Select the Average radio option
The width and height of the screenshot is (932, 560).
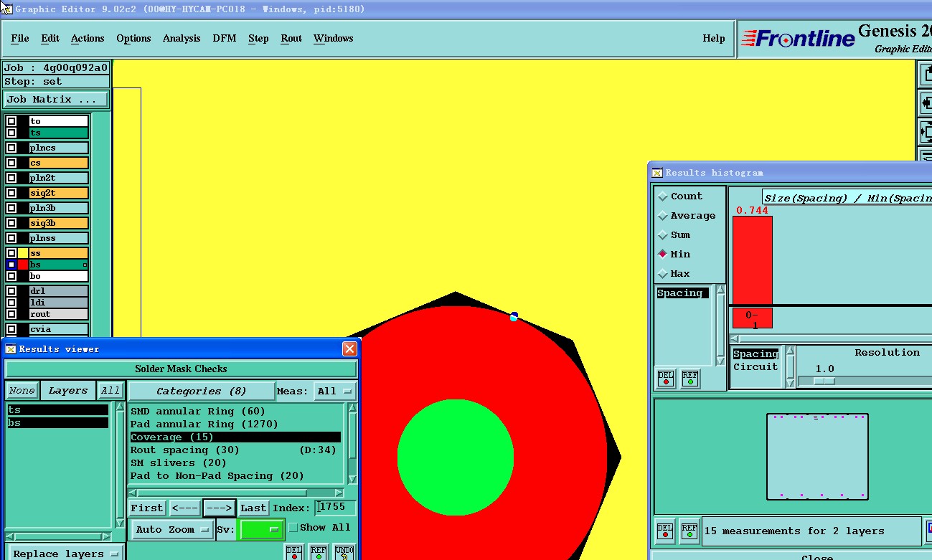point(663,216)
